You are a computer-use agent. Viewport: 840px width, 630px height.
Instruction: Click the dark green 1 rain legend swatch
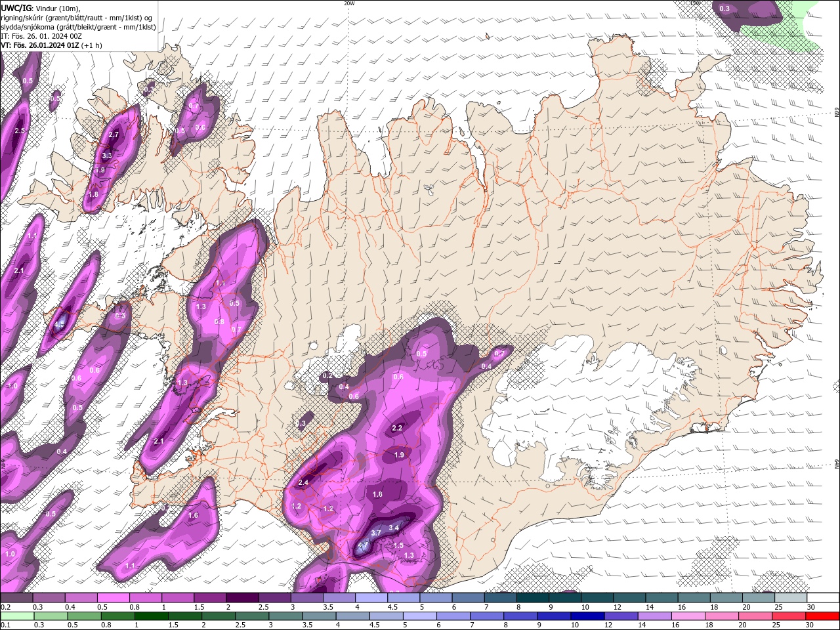click(152, 616)
